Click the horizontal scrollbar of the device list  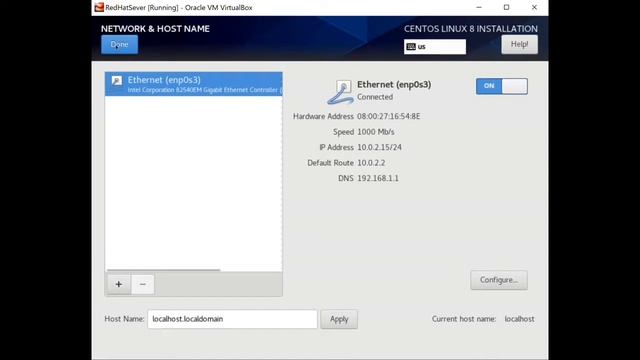click(x=163, y=270)
